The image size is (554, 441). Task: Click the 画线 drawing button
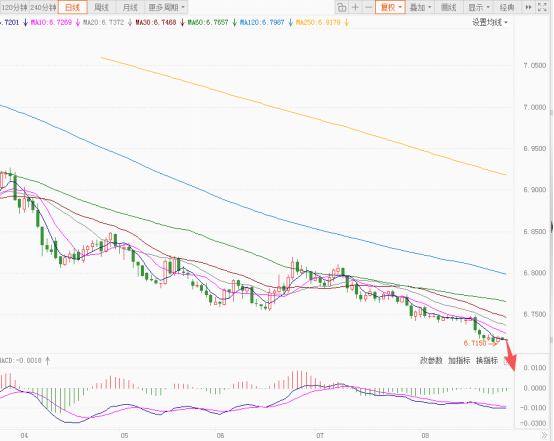coord(449,7)
